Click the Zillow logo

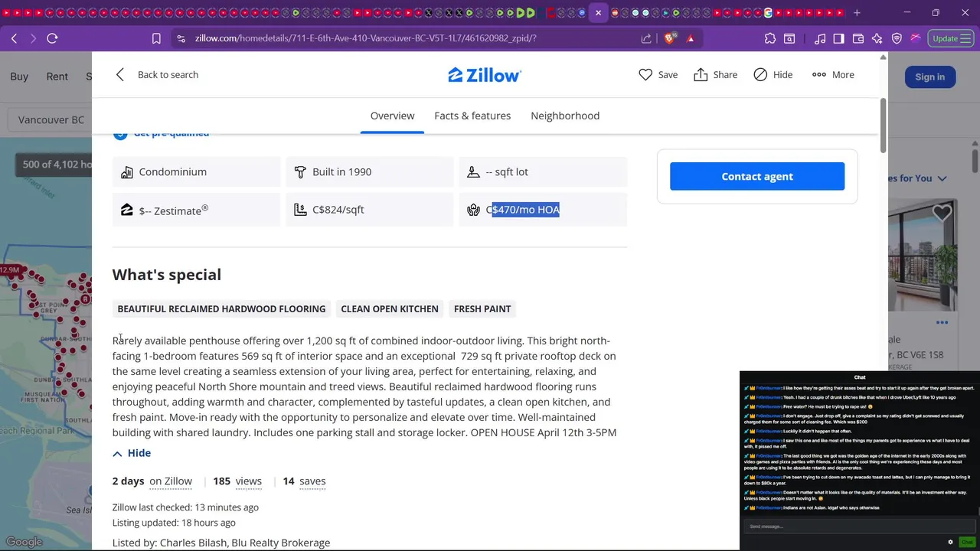click(485, 74)
